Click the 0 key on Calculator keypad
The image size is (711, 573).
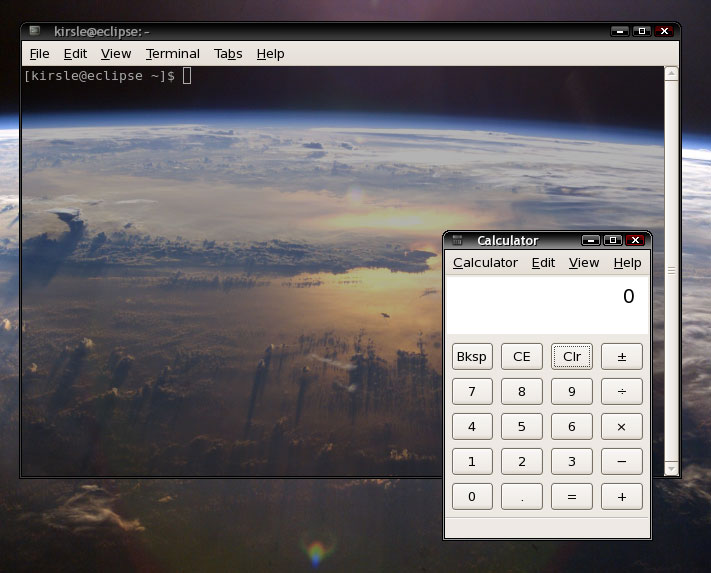pyautogui.click(x=472, y=496)
